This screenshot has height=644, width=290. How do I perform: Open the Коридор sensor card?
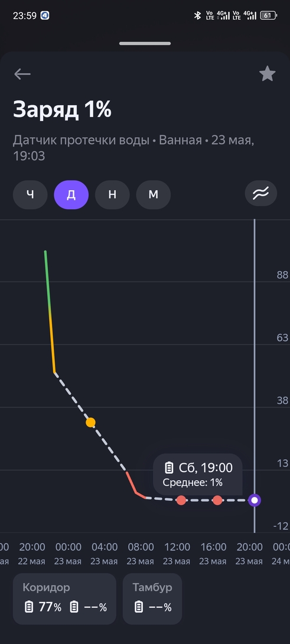(64, 599)
